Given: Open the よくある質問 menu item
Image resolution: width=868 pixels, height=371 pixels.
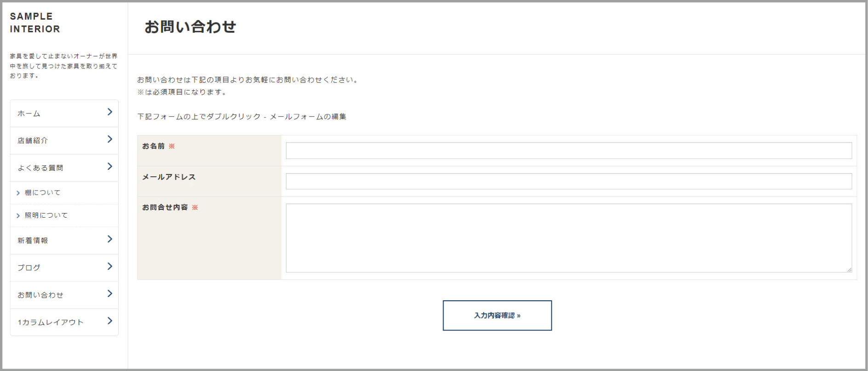Looking at the screenshot, I should [x=64, y=168].
